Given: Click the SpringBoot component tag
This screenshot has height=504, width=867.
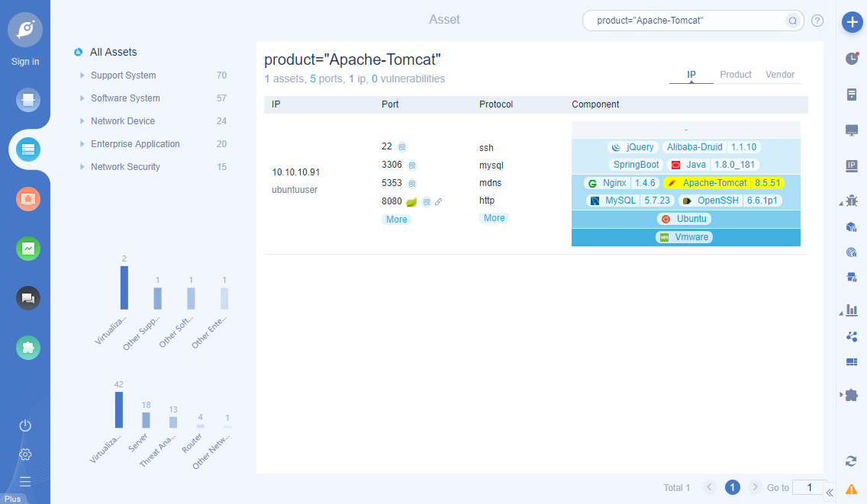Looking at the screenshot, I should (x=636, y=165).
